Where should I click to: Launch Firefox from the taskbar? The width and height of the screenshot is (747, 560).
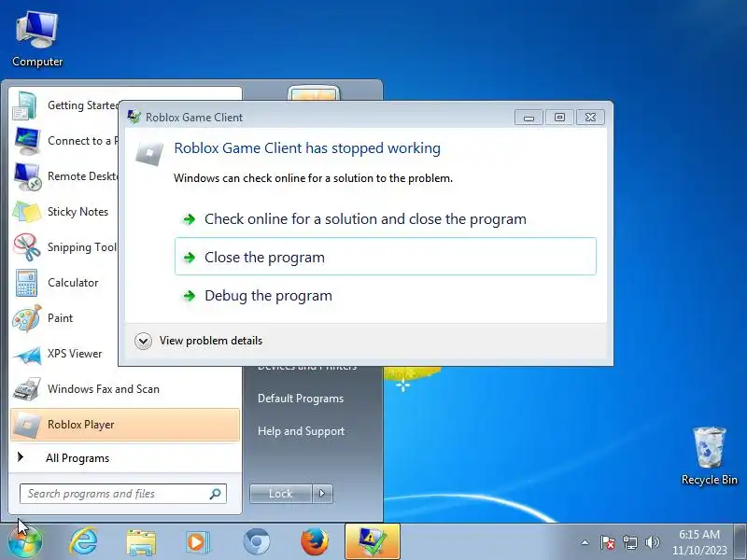(x=315, y=542)
